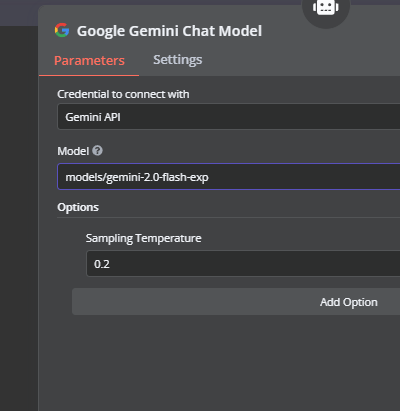The width and height of the screenshot is (400, 411).
Task: Click the Add Option button
Action: coord(236,302)
